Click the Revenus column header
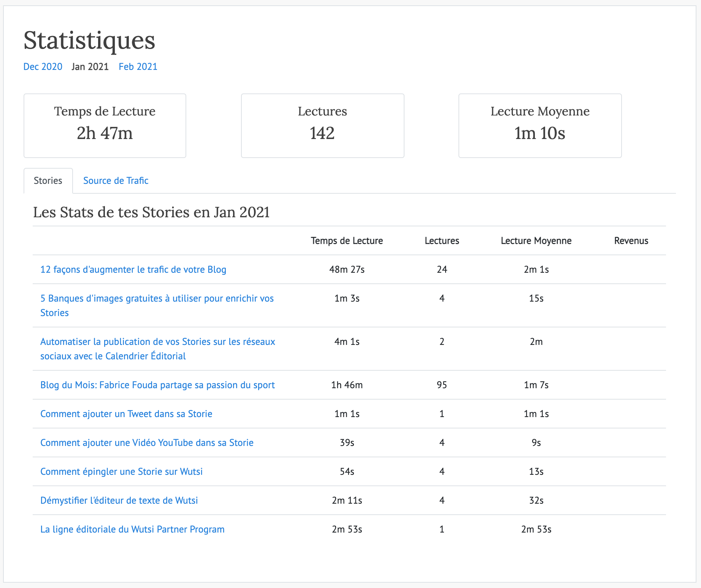 pyautogui.click(x=631, y=240)
